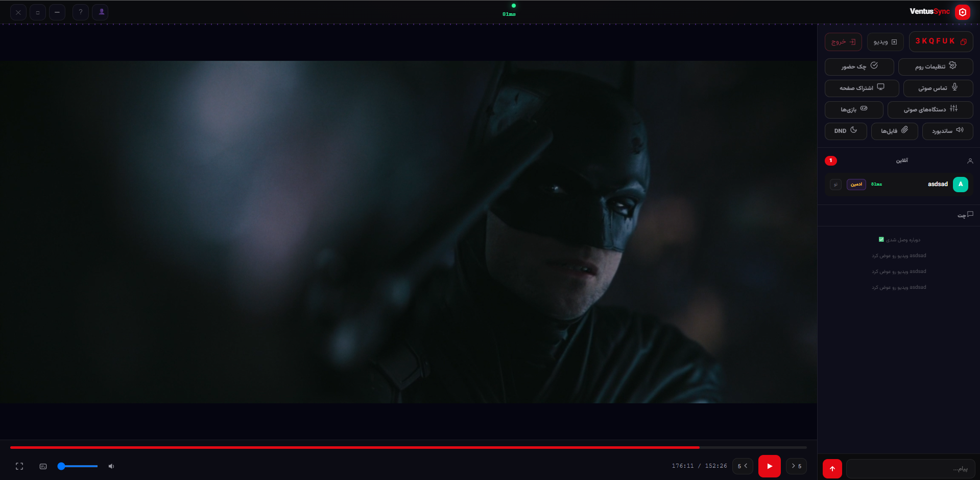Click the asdsad user avatar
Viewport: 980px width, 480px height.
[961, 184]
